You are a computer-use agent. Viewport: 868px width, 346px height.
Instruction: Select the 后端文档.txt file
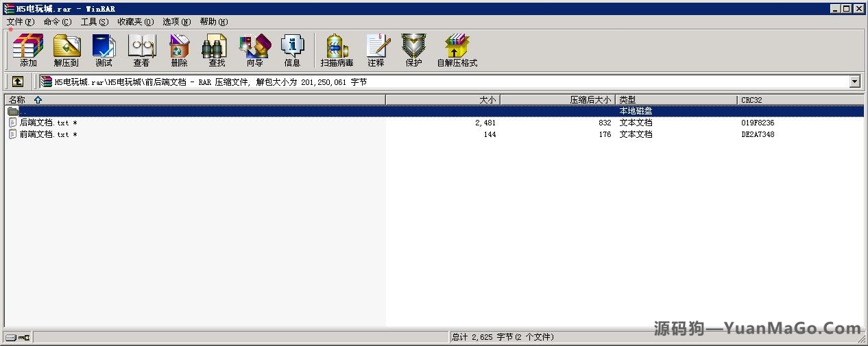coord(44,123)
